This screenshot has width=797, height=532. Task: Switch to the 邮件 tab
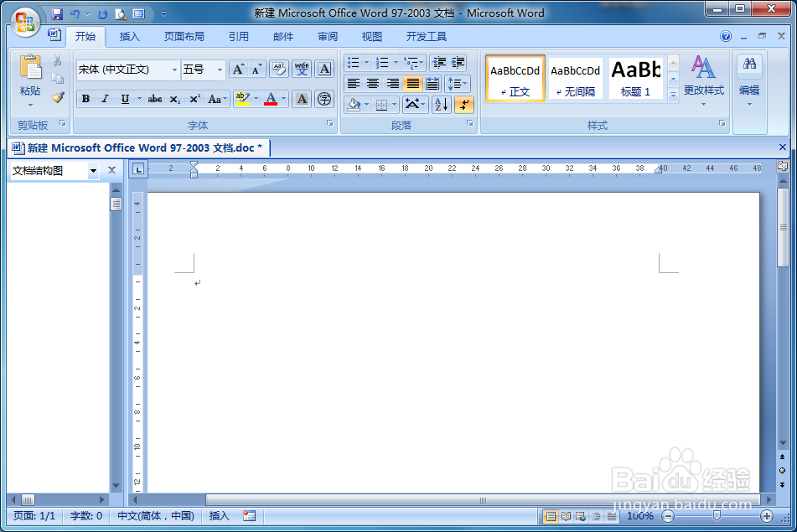[283, 37]
